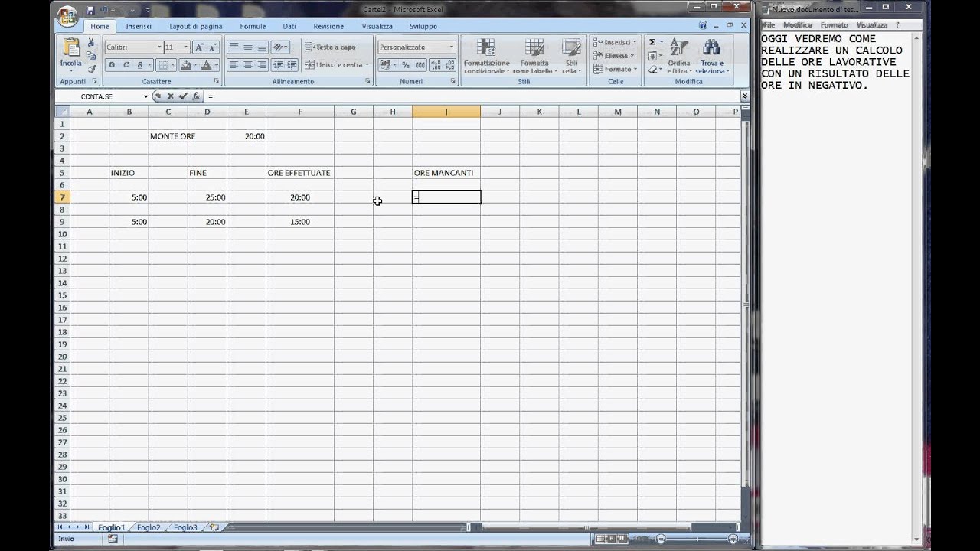Decrease font size with the small A
Image resolution: width=980 pixels, height=551 pixels.
(x=212, y=47)
